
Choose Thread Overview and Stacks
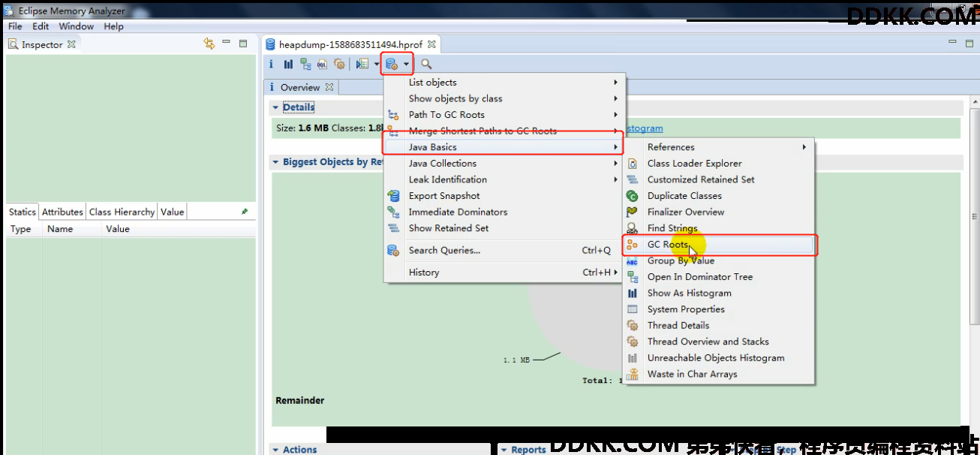(719, 342)
